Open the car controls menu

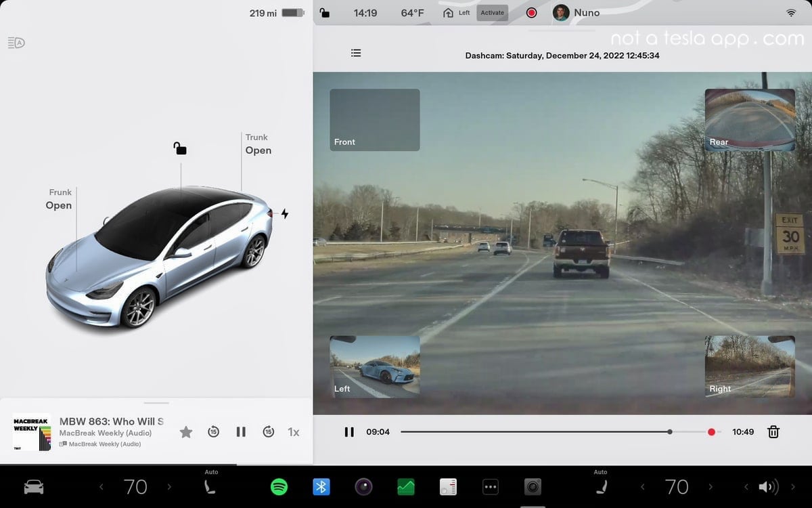[34, 486]
